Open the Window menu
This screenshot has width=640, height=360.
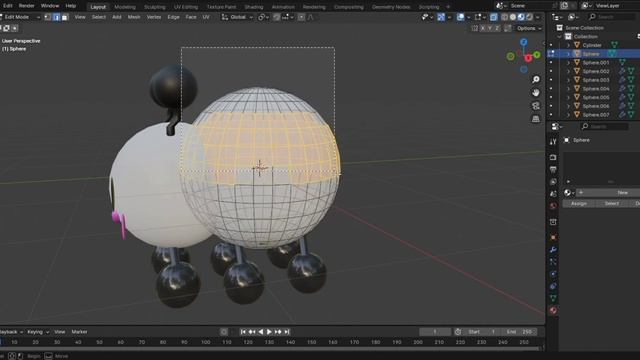click(50, 6)
